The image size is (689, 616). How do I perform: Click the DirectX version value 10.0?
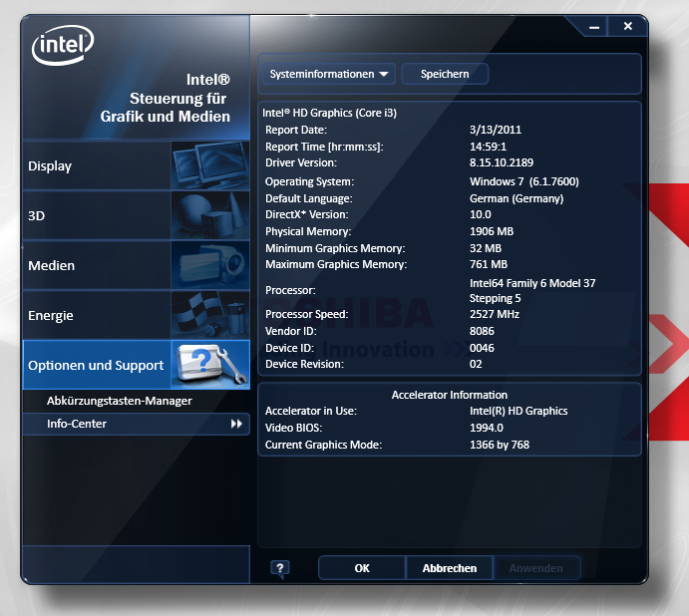tap(481, 214)
